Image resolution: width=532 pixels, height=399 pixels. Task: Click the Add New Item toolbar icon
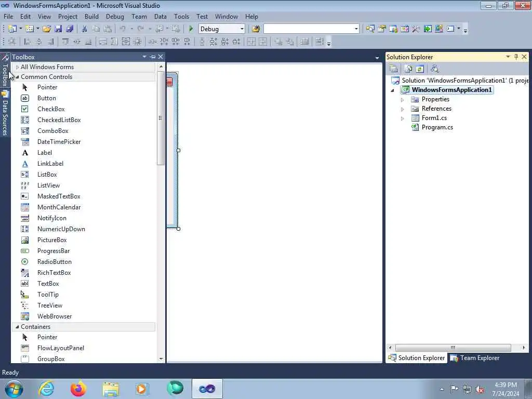pos(30,29)
